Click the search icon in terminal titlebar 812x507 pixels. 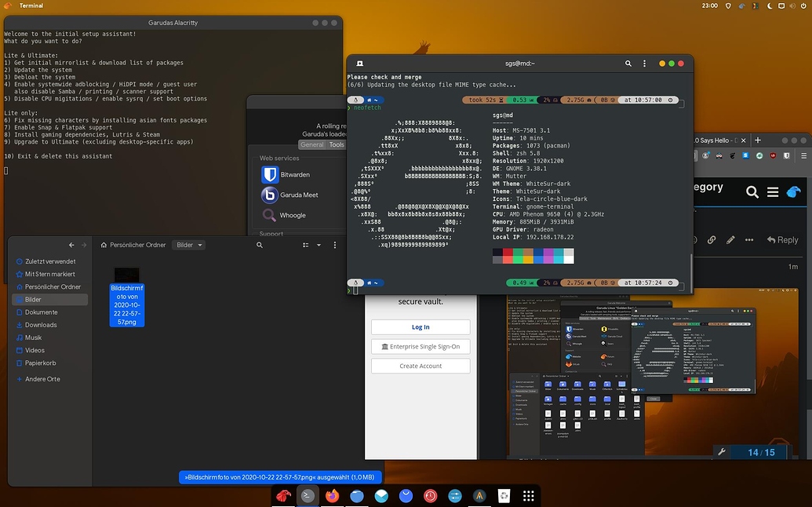[x=628, y=64]
